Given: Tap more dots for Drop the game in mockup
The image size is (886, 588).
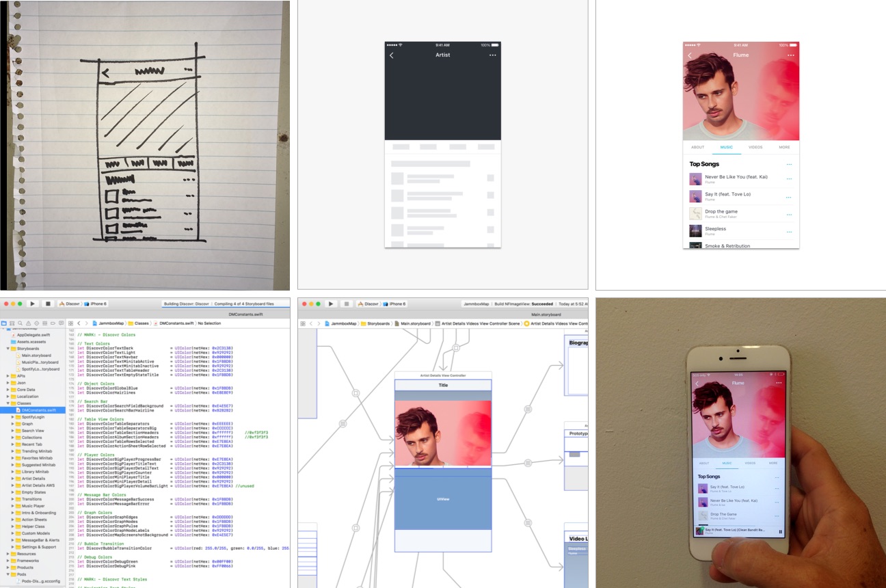Looking at the screenshot, I should (789, 214).
